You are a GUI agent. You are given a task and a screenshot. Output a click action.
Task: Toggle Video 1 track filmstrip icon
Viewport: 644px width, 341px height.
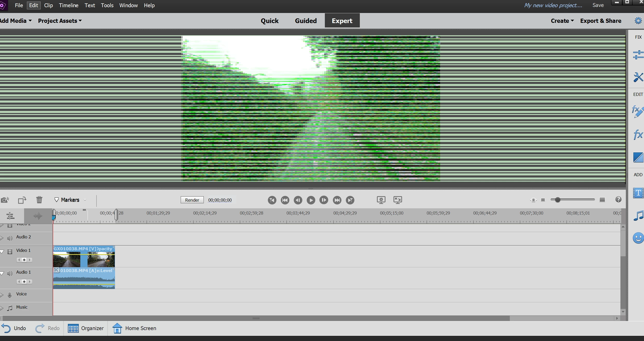click(10, 251)
